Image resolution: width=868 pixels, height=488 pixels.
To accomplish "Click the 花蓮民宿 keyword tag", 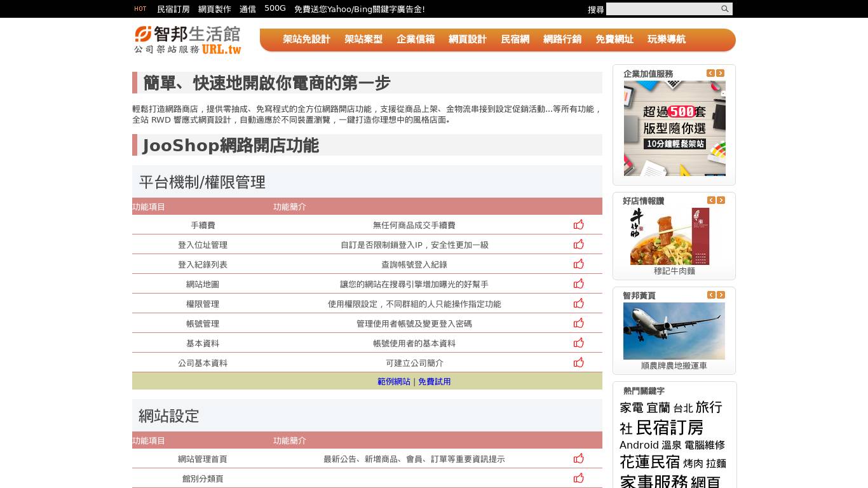I will coord(649,462).
